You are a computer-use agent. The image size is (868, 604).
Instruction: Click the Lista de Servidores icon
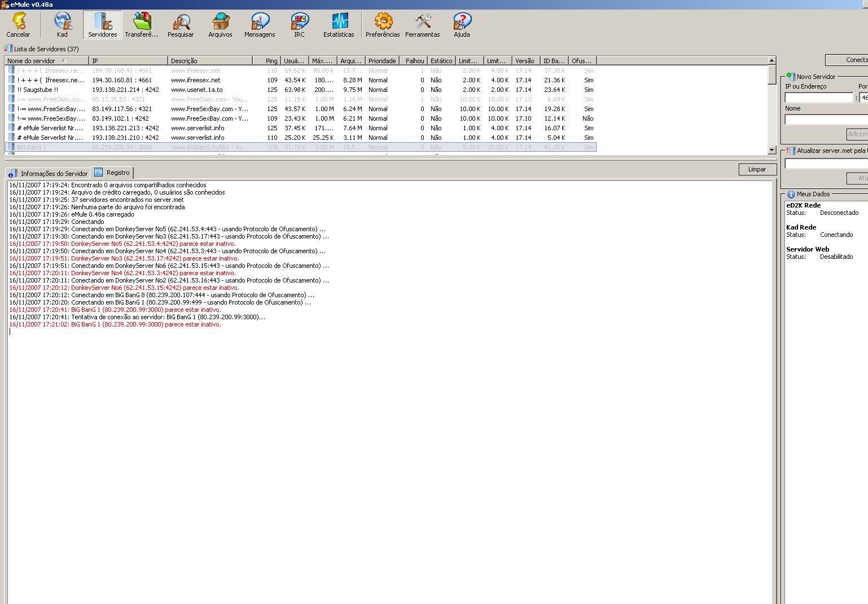pyautogui.click(x=8, y=49)
